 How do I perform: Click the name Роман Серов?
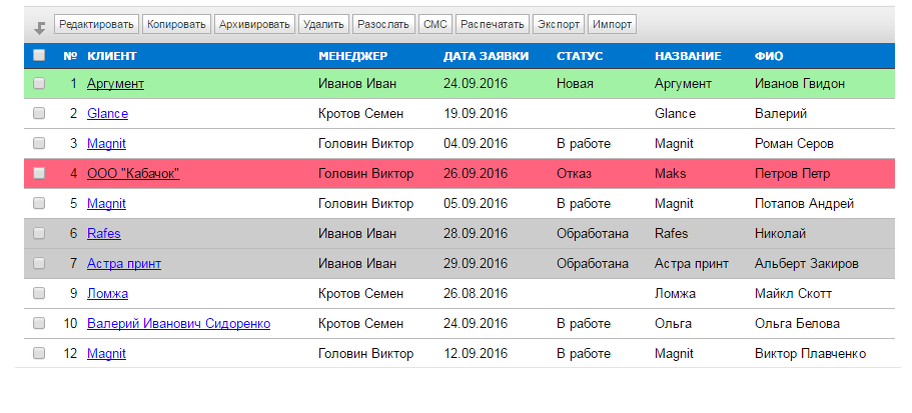(794, 144)
